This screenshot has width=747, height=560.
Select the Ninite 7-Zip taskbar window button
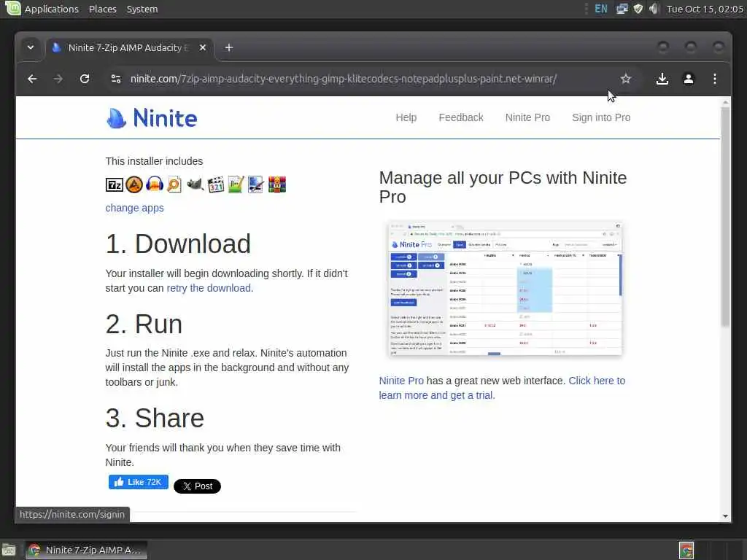click(86, 550)
